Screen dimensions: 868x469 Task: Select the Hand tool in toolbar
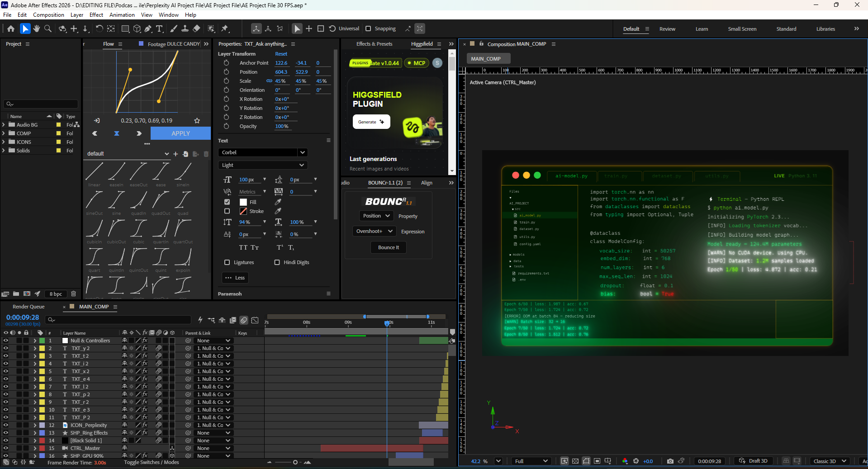(x=37, y=28)
